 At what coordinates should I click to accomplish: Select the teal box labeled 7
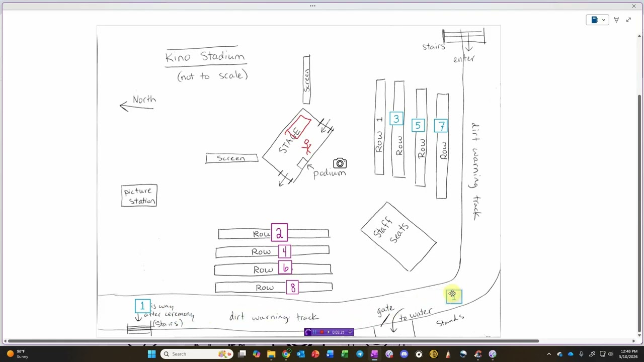(441, 126)
